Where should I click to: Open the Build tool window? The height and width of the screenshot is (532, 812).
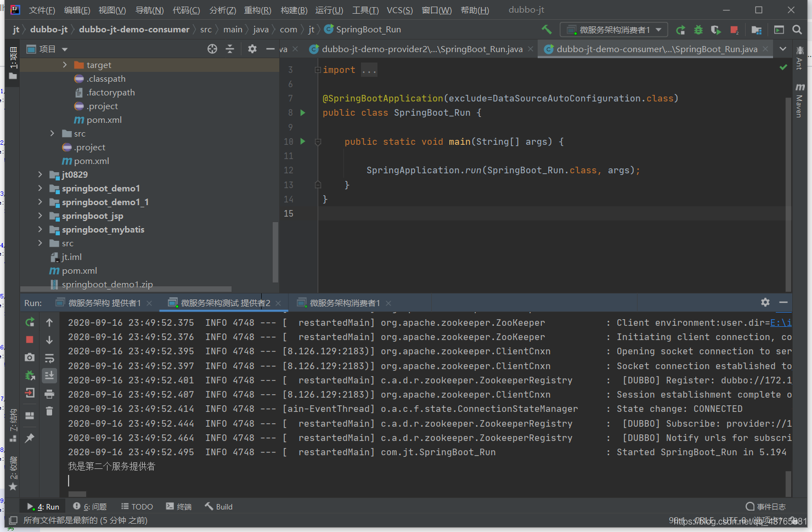click(x=218, y=507)
